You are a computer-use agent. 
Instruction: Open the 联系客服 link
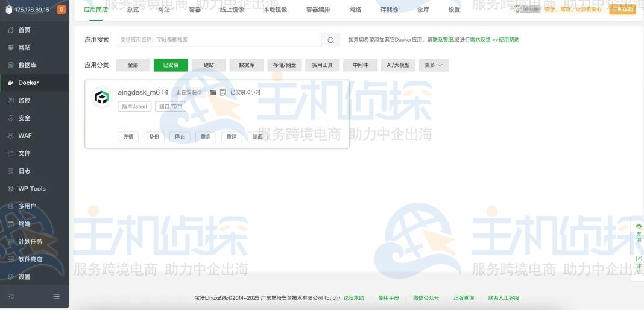pyautogui.click(x=443, y=40)
